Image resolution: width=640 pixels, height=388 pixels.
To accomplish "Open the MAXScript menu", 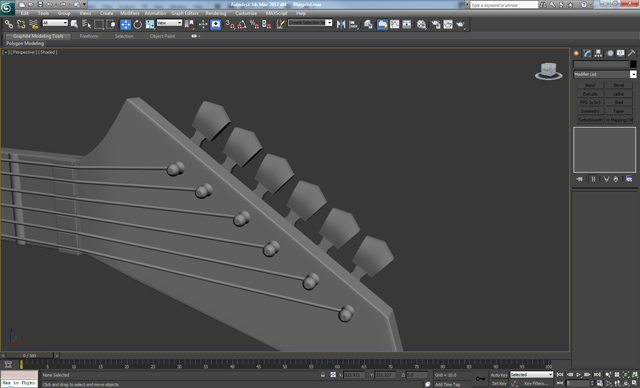I will tap(276, 13).
